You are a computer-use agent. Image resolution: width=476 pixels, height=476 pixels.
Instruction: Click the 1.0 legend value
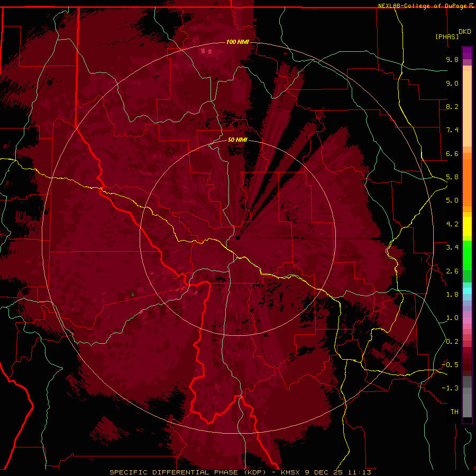[452, 318]
